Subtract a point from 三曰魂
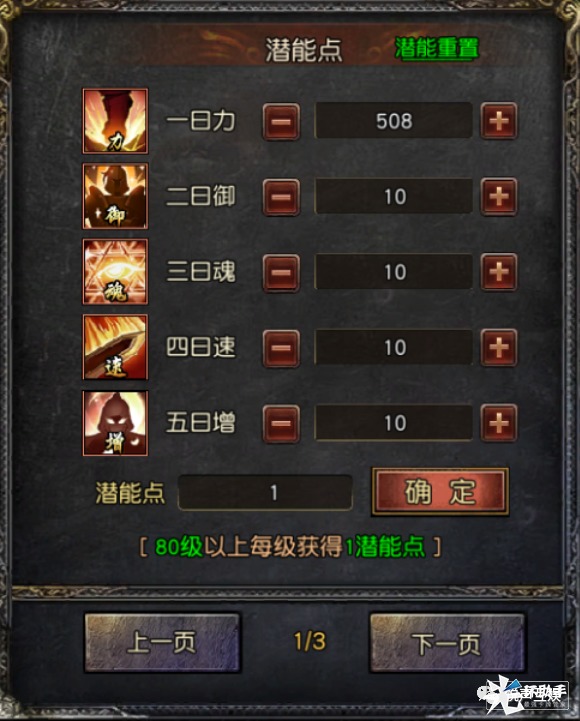This screenshot has width=580, height=721. click(x=281, y=273)
